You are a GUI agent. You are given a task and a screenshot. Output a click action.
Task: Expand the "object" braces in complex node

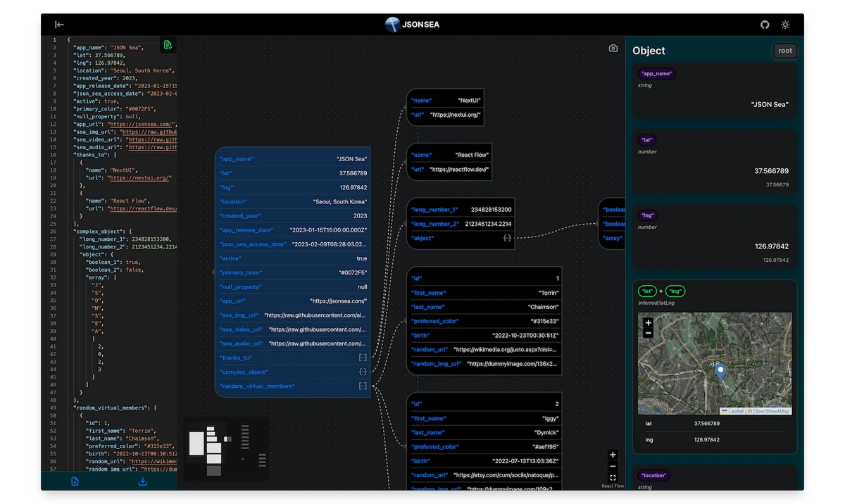click(x=507, y=238)
